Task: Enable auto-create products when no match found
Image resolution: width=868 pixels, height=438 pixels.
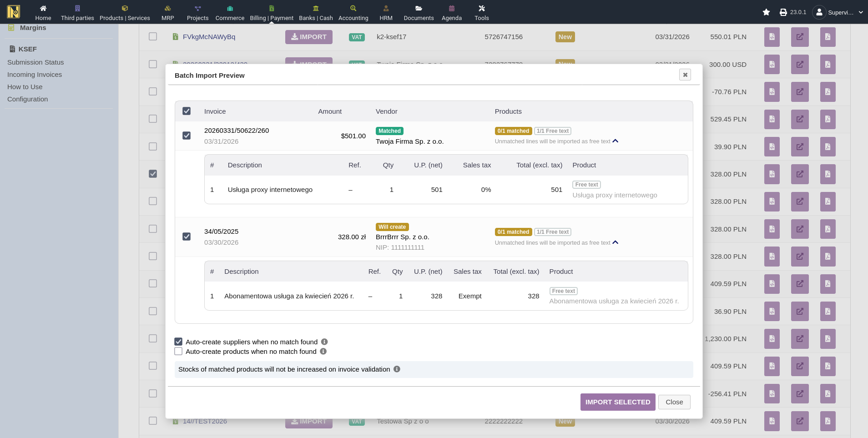Action: 178,351
